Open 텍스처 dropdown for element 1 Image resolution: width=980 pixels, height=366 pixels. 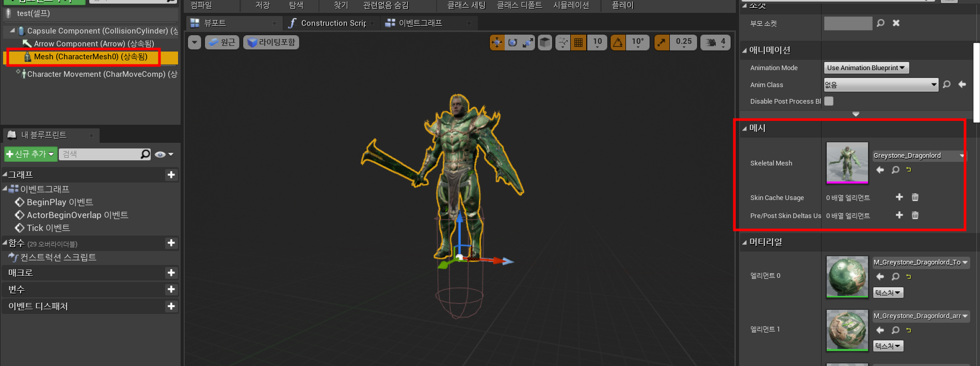tap(888, 346)
